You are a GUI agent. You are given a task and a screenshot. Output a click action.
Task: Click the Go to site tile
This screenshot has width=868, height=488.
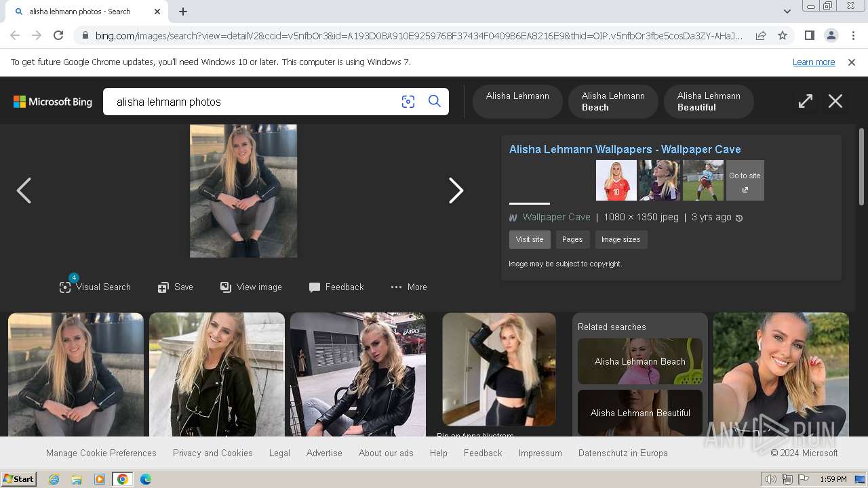tap(745, 180)
